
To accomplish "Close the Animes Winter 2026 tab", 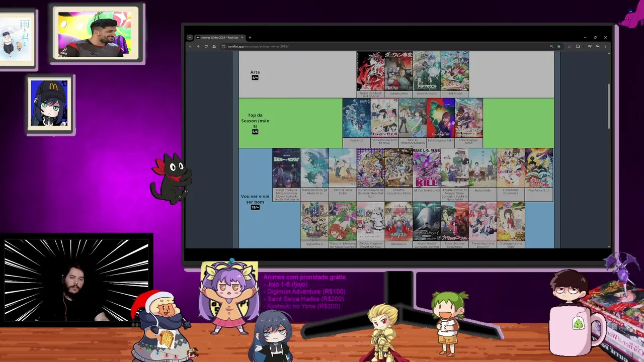I will click(242, 37).
